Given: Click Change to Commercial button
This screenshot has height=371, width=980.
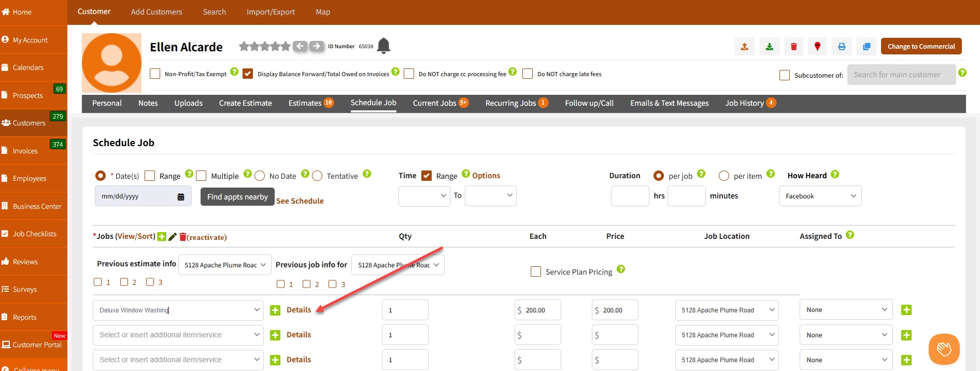Looking at the screenshot, I should (x=921, y=46).
